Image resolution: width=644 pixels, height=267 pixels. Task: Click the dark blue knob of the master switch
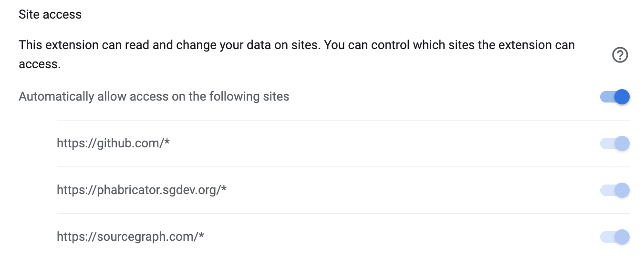[622, 97]
